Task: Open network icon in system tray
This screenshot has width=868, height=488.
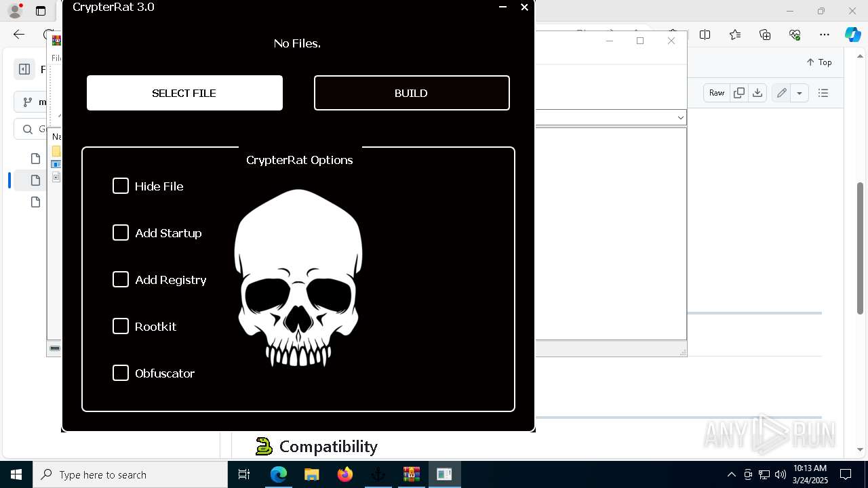Action: 764,474
